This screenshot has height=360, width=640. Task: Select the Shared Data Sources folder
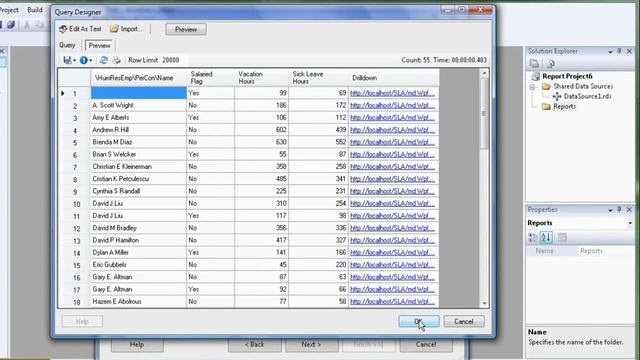pyautogui.click(x=583, y=86)
